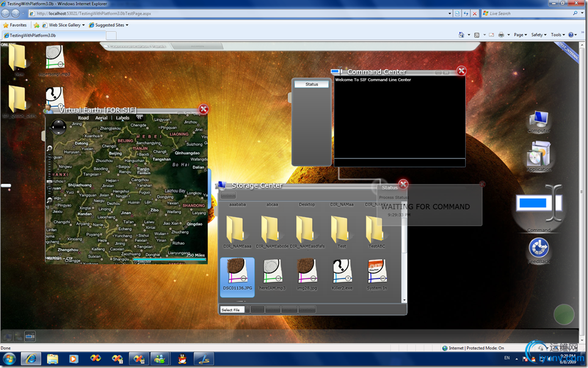
Task: Toggle map Labels
Action: coord(123,117)
